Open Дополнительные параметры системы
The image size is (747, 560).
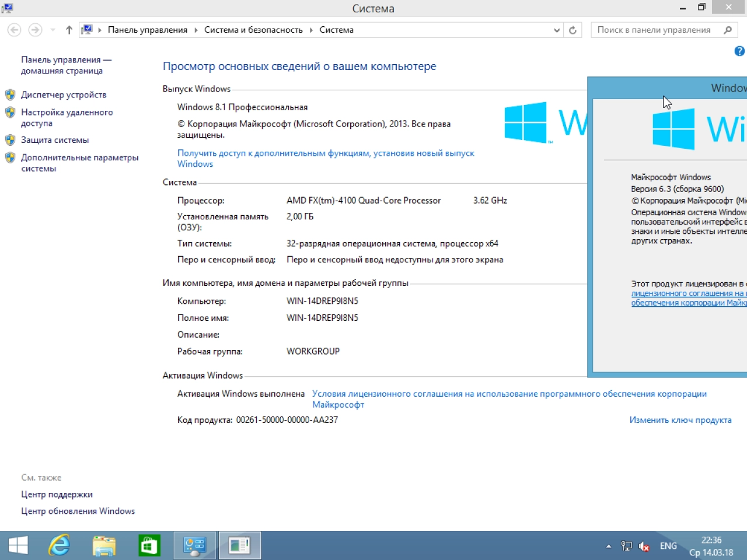pos(80,163)
